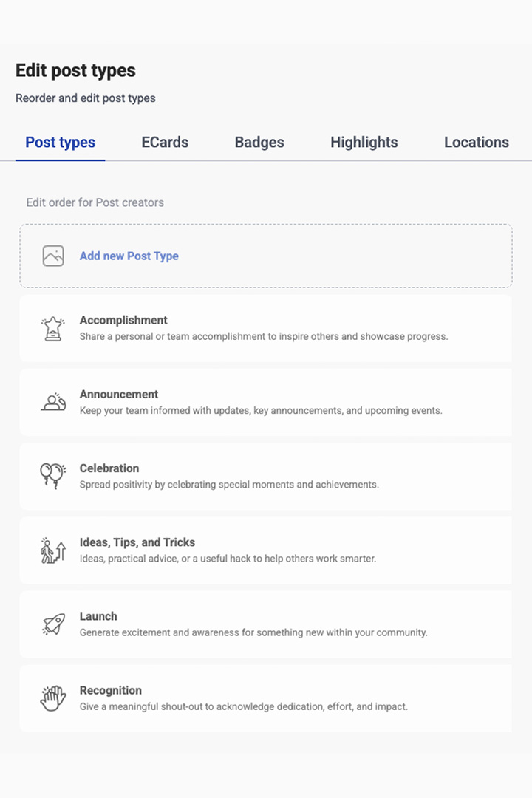Open the Accomplishment post type title

[x=123, y=320]
